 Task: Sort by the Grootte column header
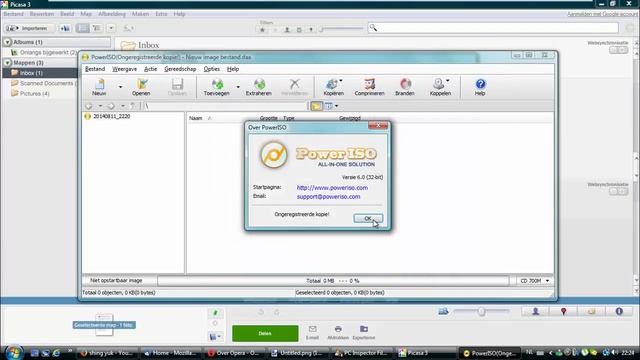point(269,118)
